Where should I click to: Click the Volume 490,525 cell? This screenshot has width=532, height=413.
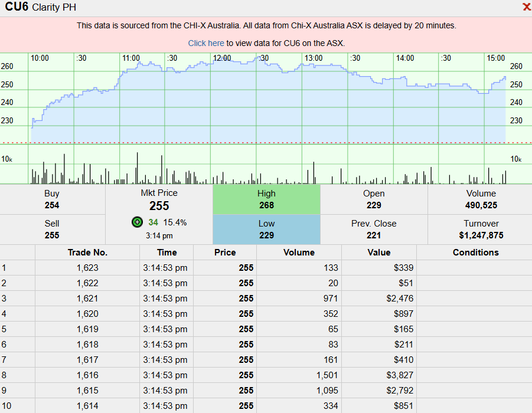pyautogui.click(x=481, y=199)
